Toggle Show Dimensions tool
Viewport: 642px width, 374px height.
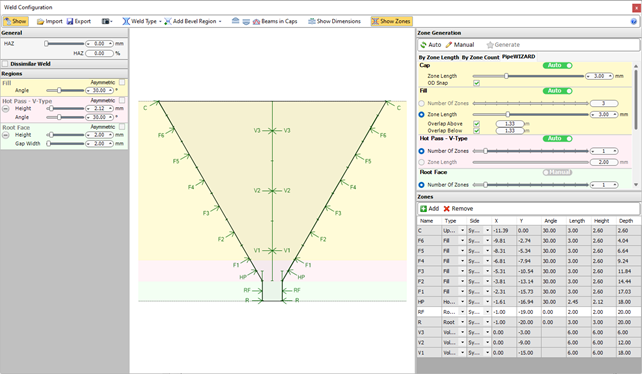(x=335, y=21)
